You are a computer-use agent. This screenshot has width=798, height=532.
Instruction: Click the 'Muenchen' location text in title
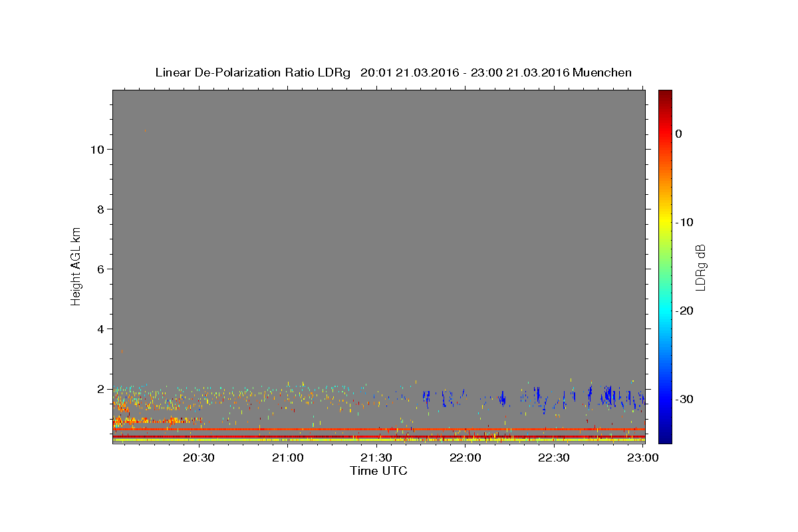(x=602, y=72)
